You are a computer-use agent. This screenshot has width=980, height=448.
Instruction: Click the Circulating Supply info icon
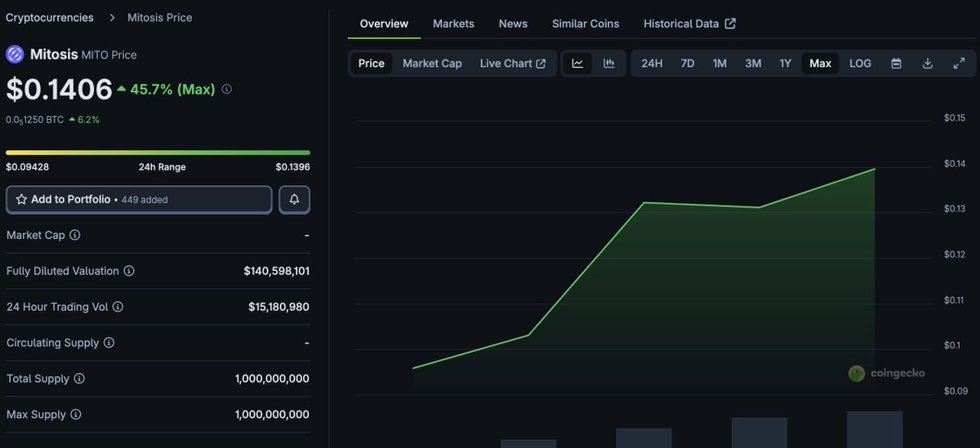tap(109, 343)
